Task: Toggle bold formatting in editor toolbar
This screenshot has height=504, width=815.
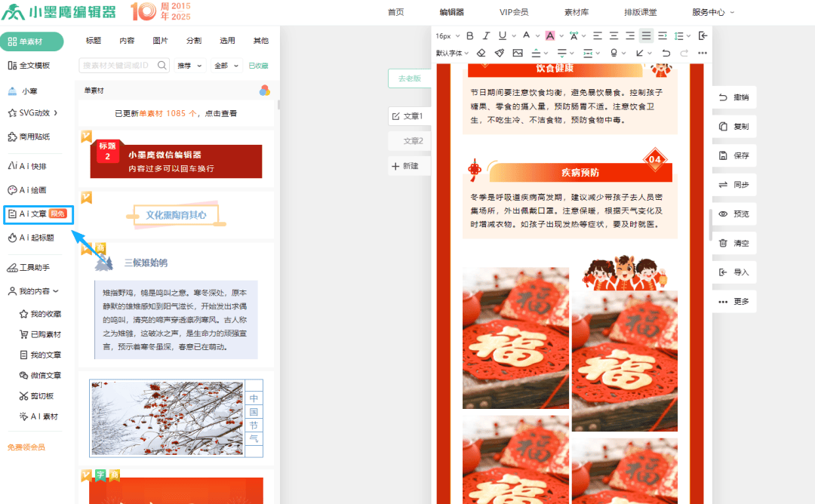Action: [x=470, y=35]
